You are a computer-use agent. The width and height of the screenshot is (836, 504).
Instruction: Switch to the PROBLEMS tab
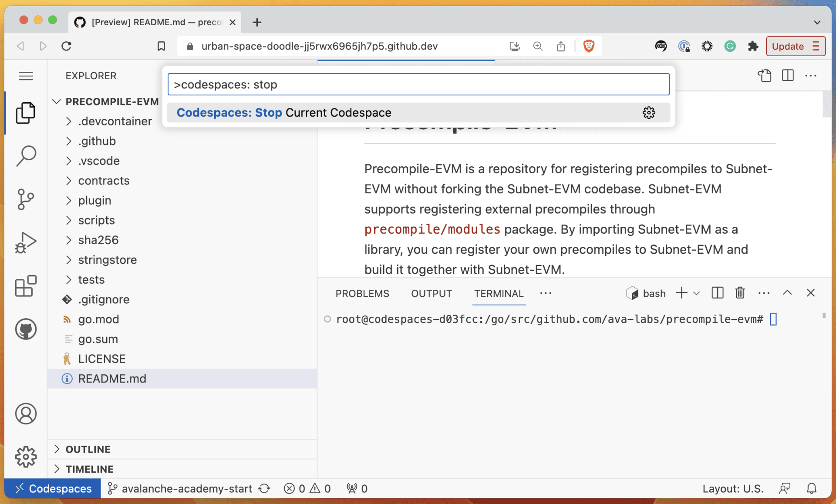[x=362, y=294]
